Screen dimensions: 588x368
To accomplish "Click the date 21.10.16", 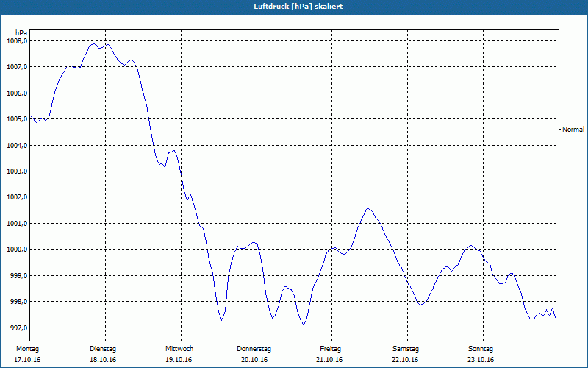I will pyautogui.click(x=329, y=360).
